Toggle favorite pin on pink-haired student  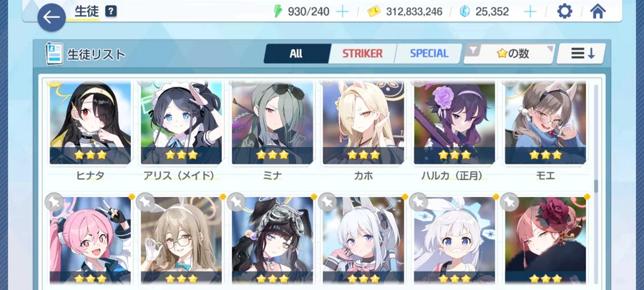pyautogui.click(x=54, y=202)
